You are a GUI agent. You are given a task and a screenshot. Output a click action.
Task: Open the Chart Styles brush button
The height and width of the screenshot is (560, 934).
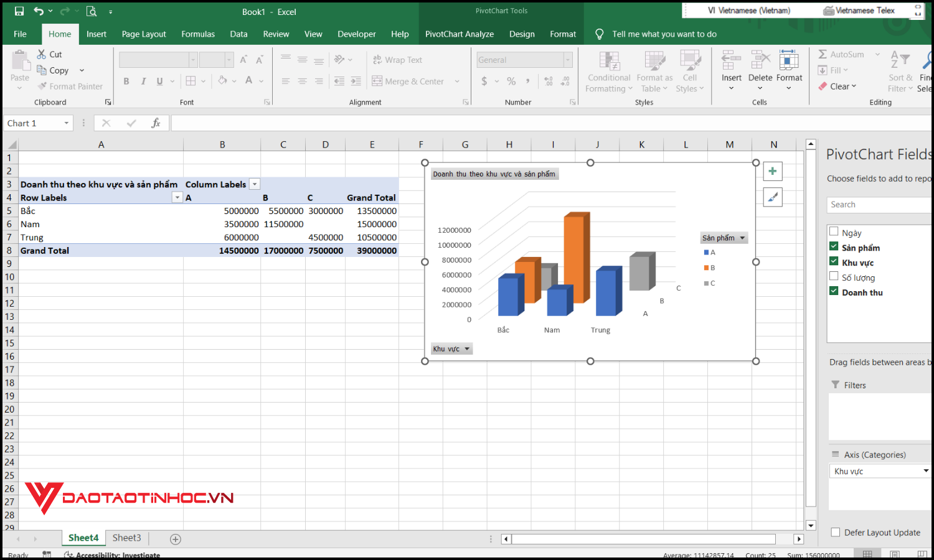772,197
